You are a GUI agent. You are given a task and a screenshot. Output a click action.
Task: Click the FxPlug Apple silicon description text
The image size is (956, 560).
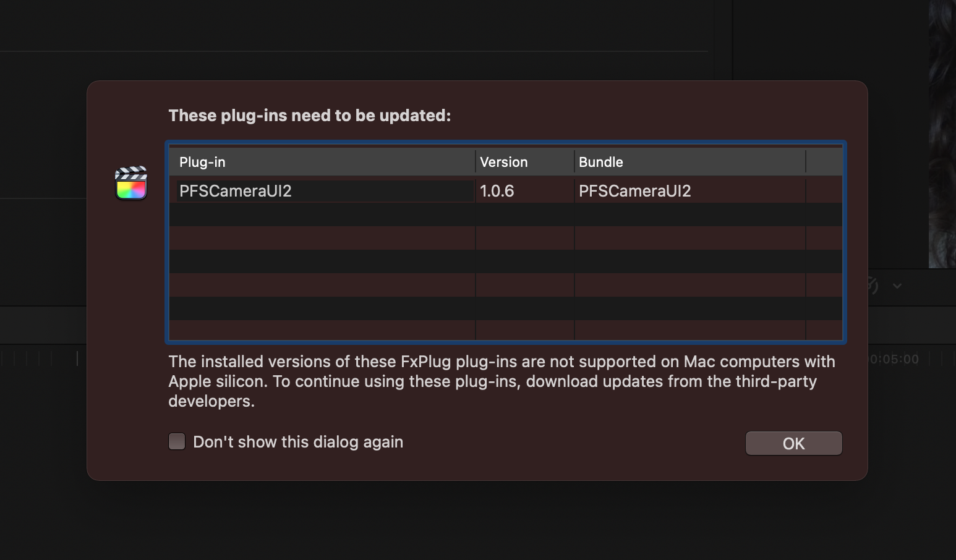click(x=501, y=381)
